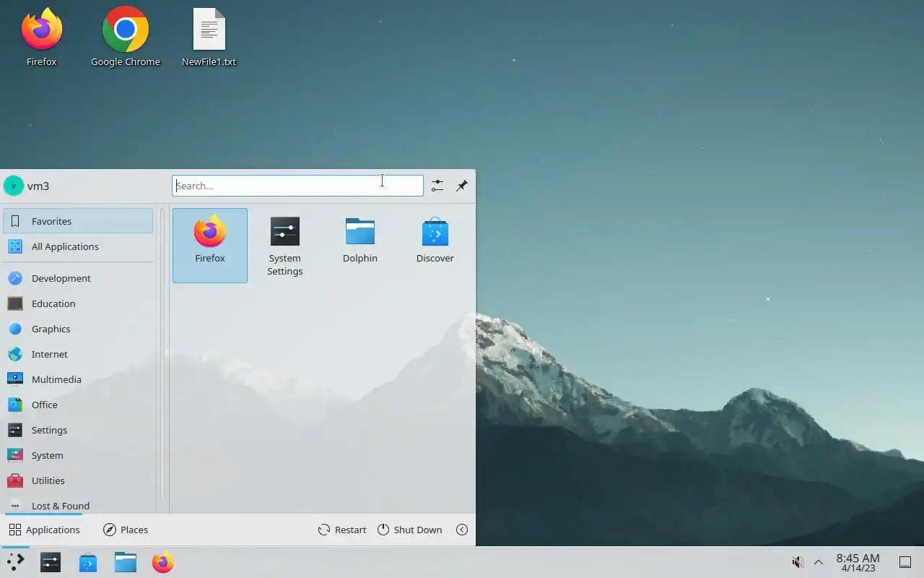Open the Multimedia category
The height and width of the screenshot is (578, 924).
78,379
